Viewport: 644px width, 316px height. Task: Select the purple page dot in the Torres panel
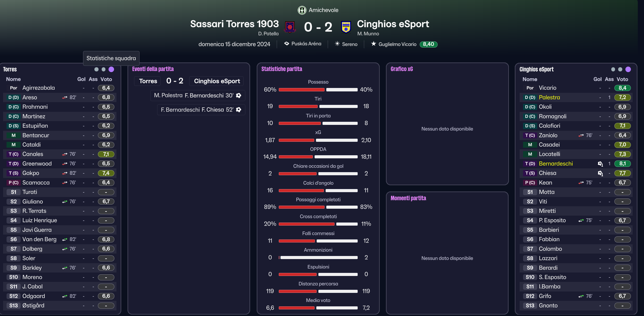click(x=111, y=69)
